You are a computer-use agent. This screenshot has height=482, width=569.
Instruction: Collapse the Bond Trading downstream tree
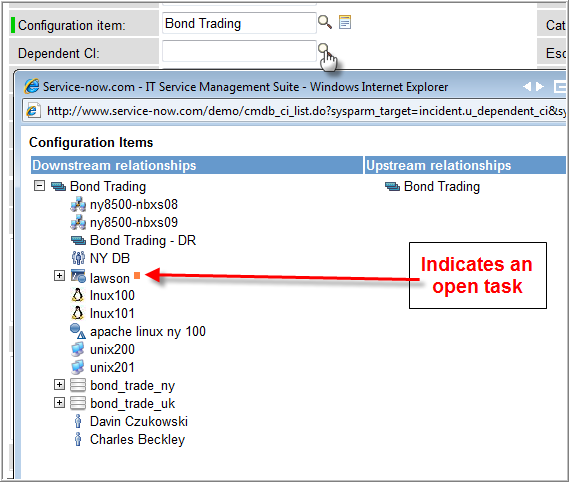[x=39, y=186]
